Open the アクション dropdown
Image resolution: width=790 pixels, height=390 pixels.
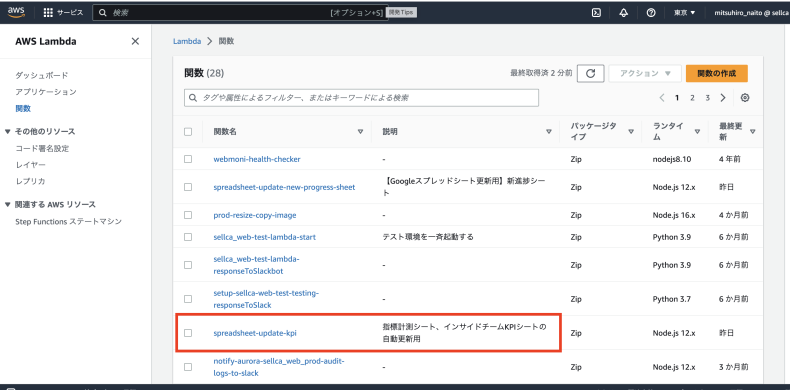click(645, 73)
